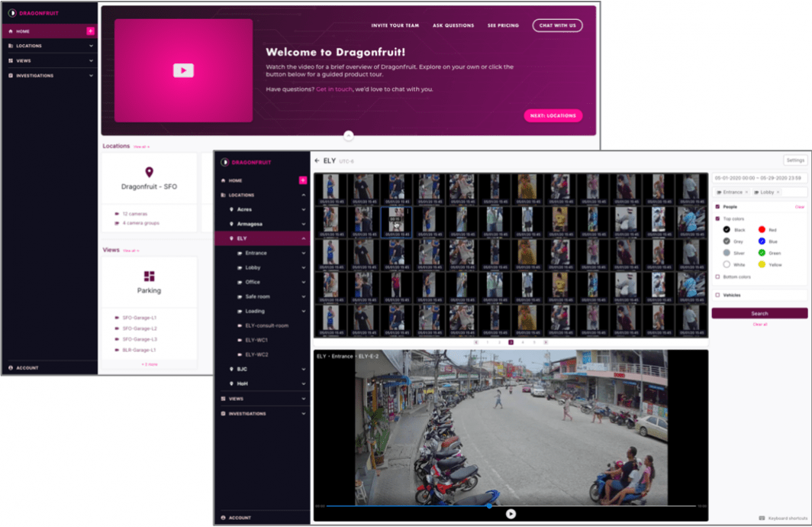Deselect the Green color swatch
The image size is (812, 527).
click(x=762, y=253)
